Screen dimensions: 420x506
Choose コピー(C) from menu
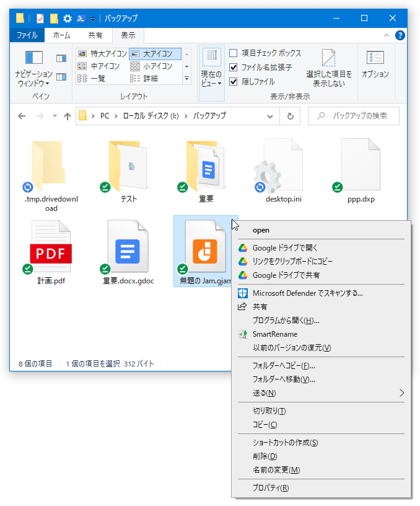pos(321,425)
